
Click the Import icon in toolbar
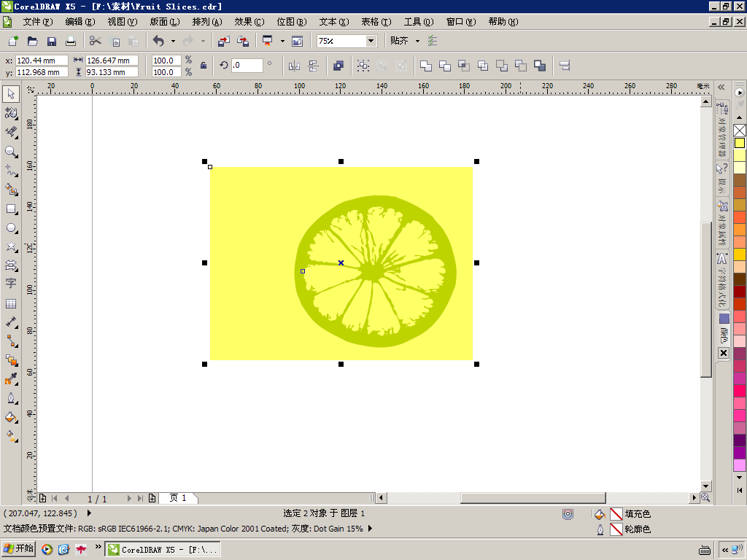[223, 42]
